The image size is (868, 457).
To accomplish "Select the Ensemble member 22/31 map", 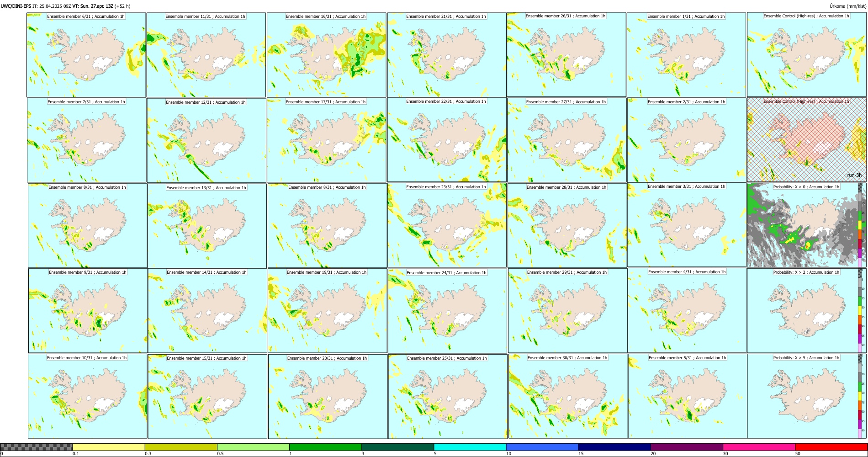I will [x=447, y=140].
